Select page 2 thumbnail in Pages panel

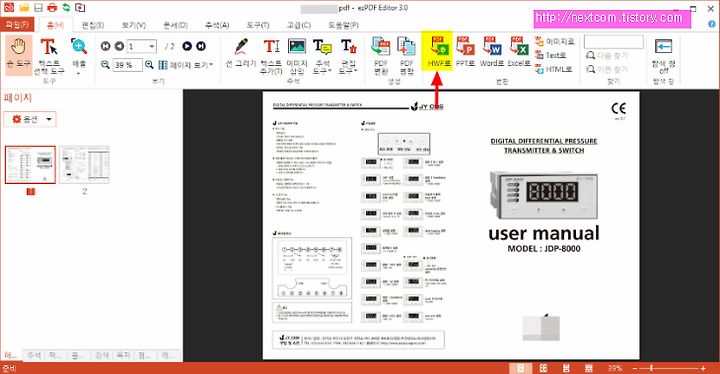(84, 165)
